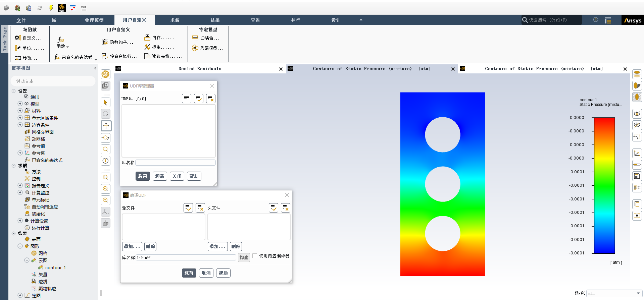Select contour-1 in the tree

(55, 267)
